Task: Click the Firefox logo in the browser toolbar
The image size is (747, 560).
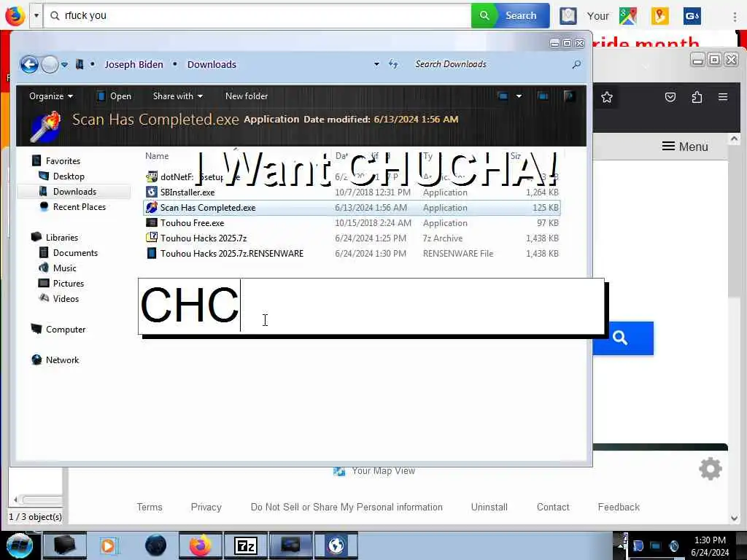Action: [15, 15]
